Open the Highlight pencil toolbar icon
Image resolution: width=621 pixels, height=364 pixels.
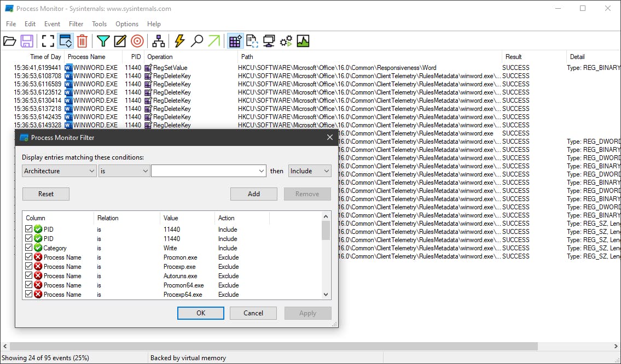tap(120, 41)
